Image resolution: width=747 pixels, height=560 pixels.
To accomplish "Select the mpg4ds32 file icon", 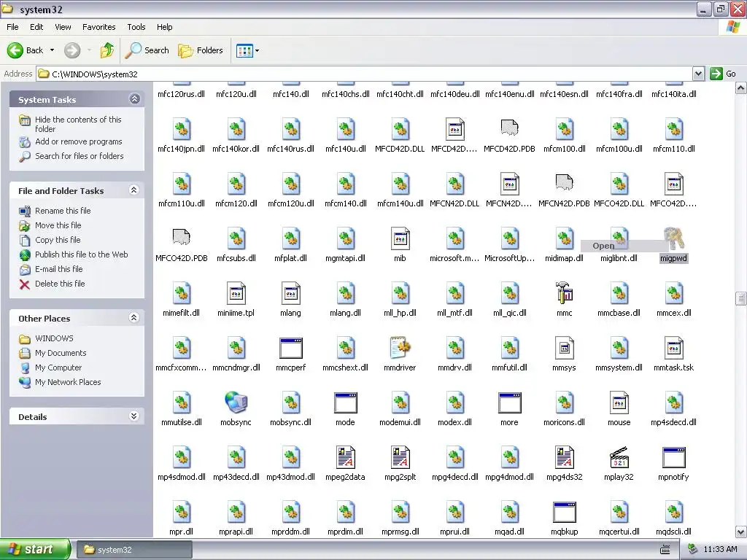I will 565,457.
